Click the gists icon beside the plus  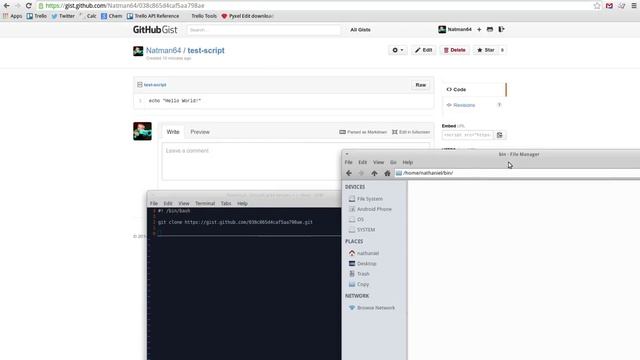tap(490, 29)
